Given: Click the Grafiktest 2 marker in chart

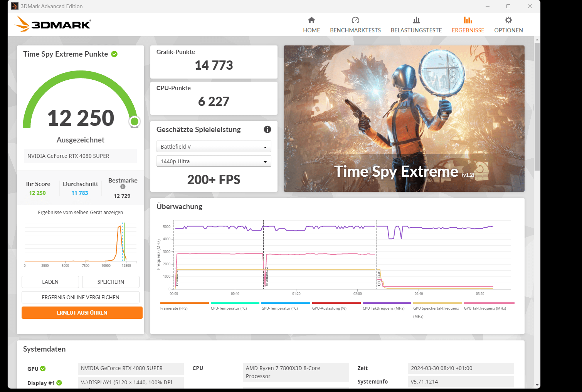Looking at the screenshot, I should click(266, 276).
